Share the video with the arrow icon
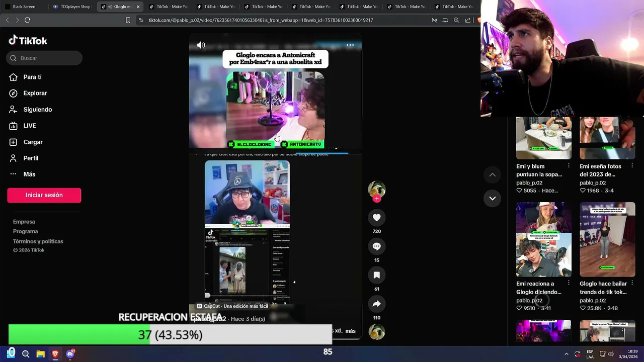Screen dimensions: 644x362 (x=376, y=304)
